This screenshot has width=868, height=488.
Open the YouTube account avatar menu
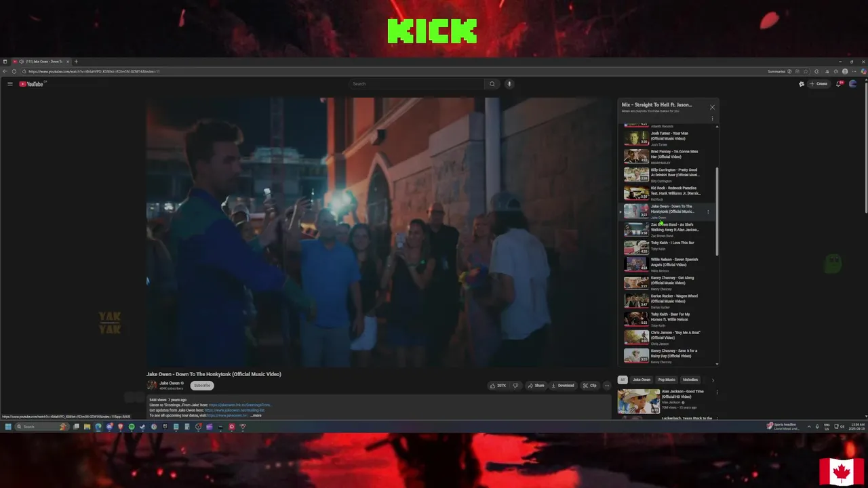coord(853,84)
